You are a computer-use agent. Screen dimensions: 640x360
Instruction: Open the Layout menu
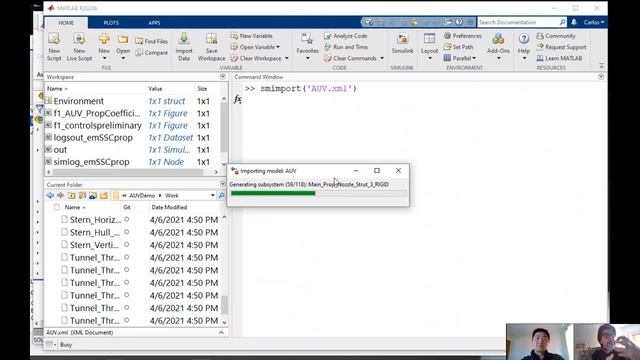(429, 47)
